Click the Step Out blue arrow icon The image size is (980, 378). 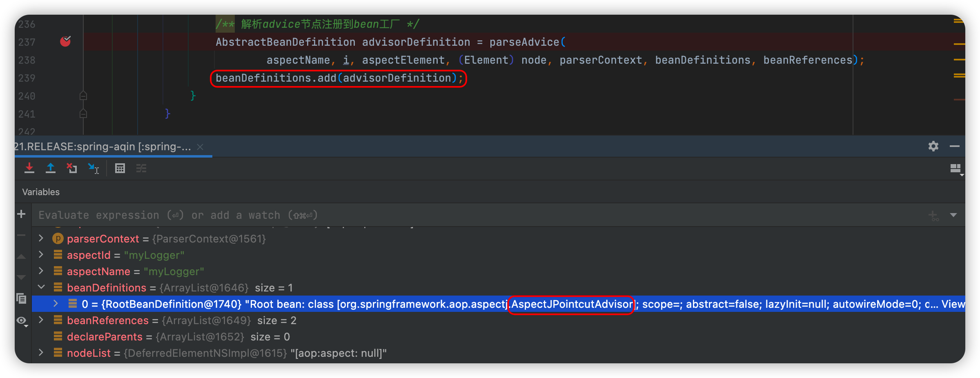tap(51, 168)
